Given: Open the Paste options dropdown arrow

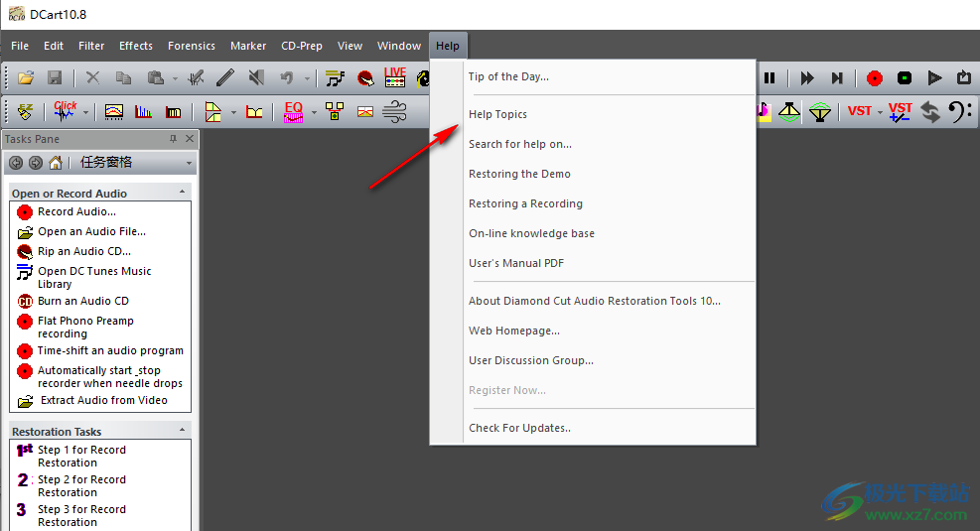Looking at the screenshot, I should [175, 78].
